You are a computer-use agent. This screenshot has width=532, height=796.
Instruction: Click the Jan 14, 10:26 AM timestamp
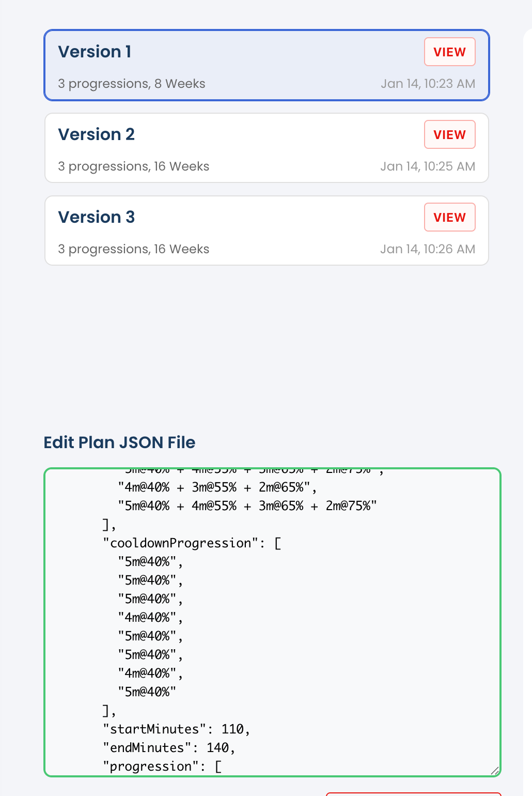[428, 249]
